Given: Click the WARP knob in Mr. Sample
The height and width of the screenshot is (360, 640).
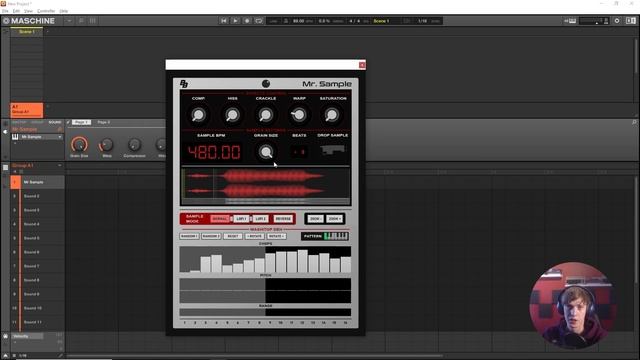Looking at the screenshot, I should click(299, 115).
